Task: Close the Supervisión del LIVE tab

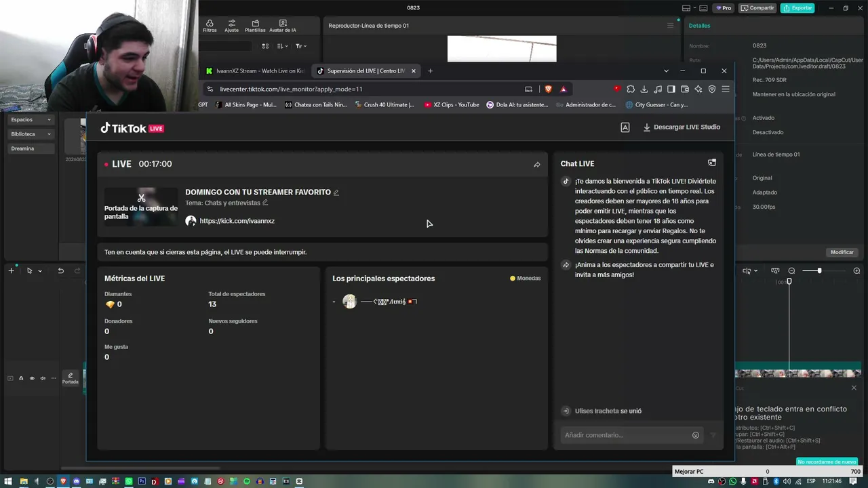Action: [x=414, y=70]
